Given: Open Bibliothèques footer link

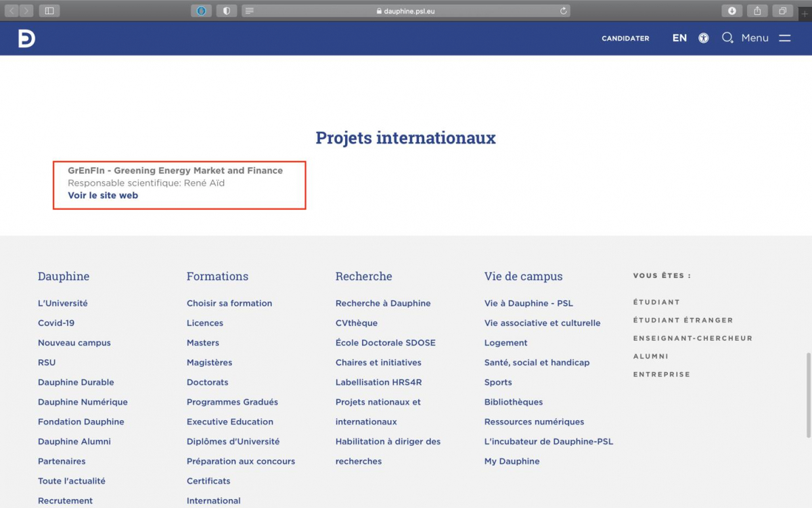Looking at the screenshot, I should pos(514,402).
